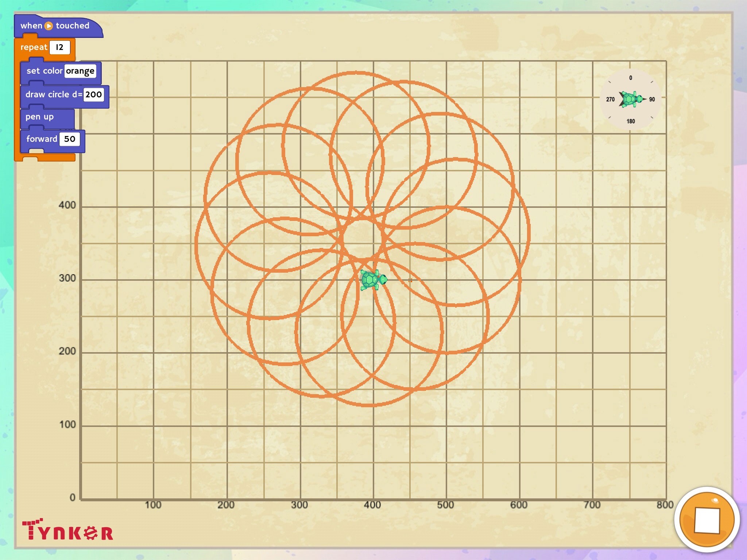
Task: Edit the circle diameter value 200
Action: click(x=93, y=95)
